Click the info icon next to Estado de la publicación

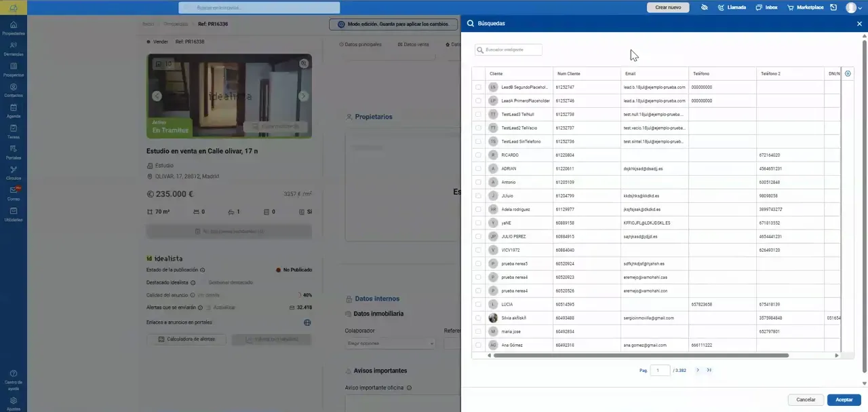202,270
